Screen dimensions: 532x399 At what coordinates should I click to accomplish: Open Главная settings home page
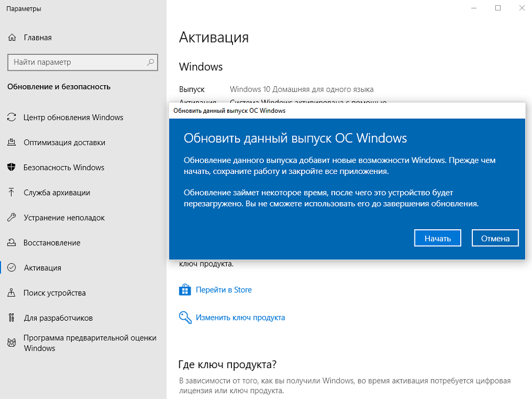point(38,38)
